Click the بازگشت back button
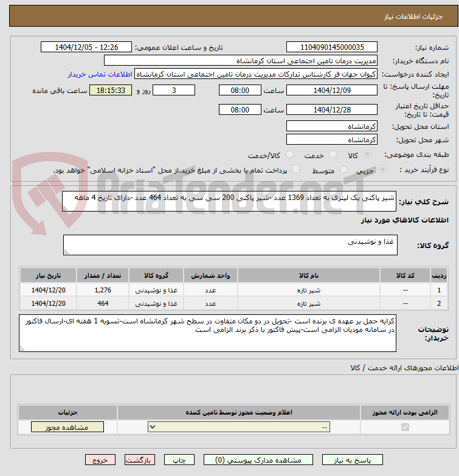The width and height of the screenshot is (459, 476). [x=140, y=460]
